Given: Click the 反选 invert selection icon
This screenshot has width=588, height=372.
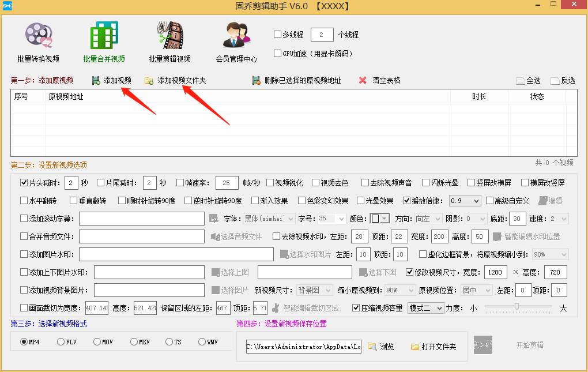Looking at the screenshot, I should (555, 81).
